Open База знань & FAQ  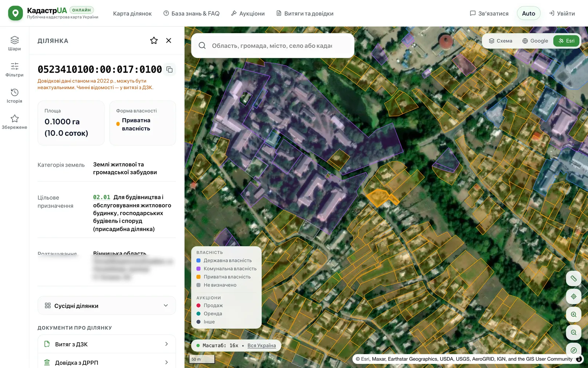coord(191,14)
